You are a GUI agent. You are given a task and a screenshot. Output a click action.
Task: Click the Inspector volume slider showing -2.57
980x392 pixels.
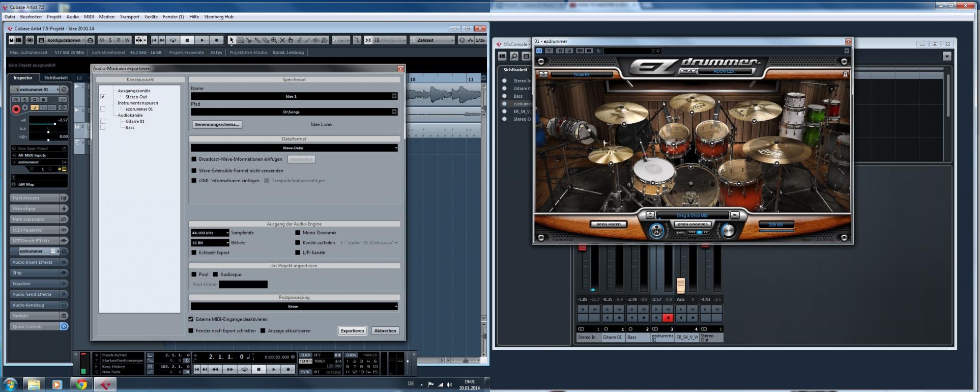48,124
